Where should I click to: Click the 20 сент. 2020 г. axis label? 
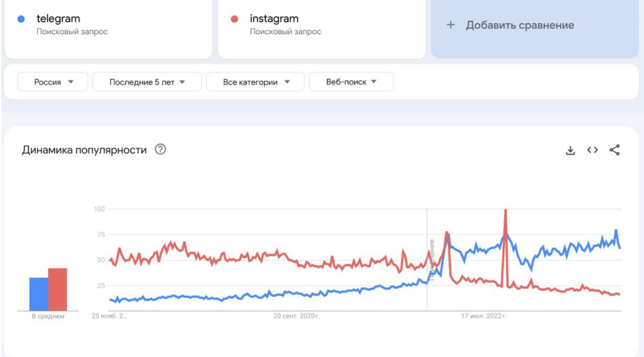click(296, 316)
